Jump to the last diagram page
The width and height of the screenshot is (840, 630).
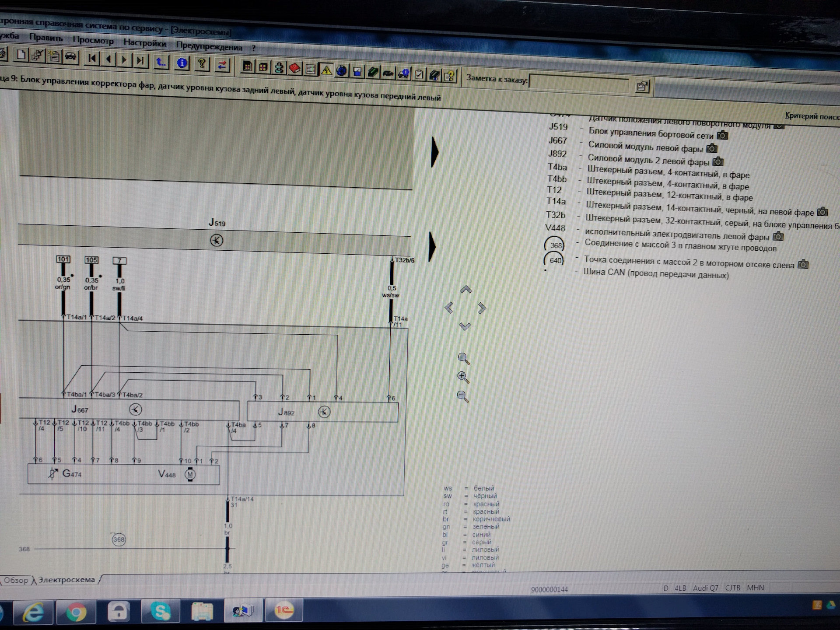140,60
